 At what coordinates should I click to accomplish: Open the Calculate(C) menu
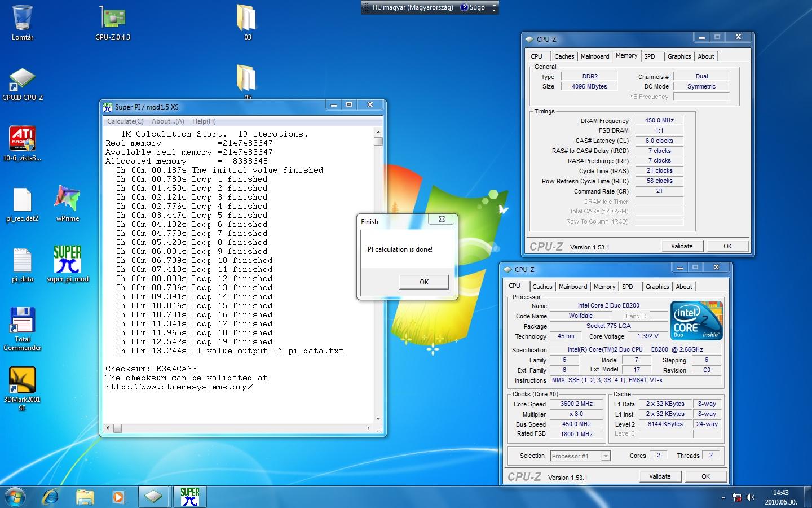125,121
